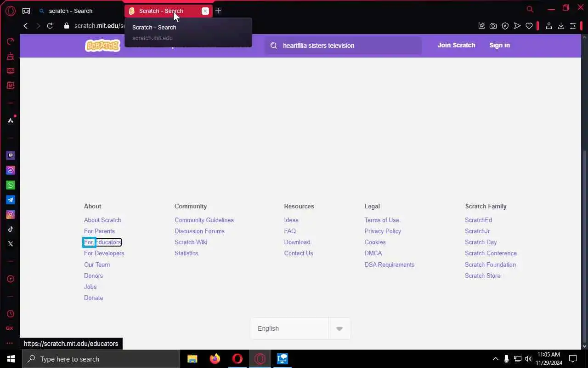Image resolution: width=588 pixels, height=368 pixels.
Task: Open the Scratch Wiki link
Action: (x=191, y=242)
